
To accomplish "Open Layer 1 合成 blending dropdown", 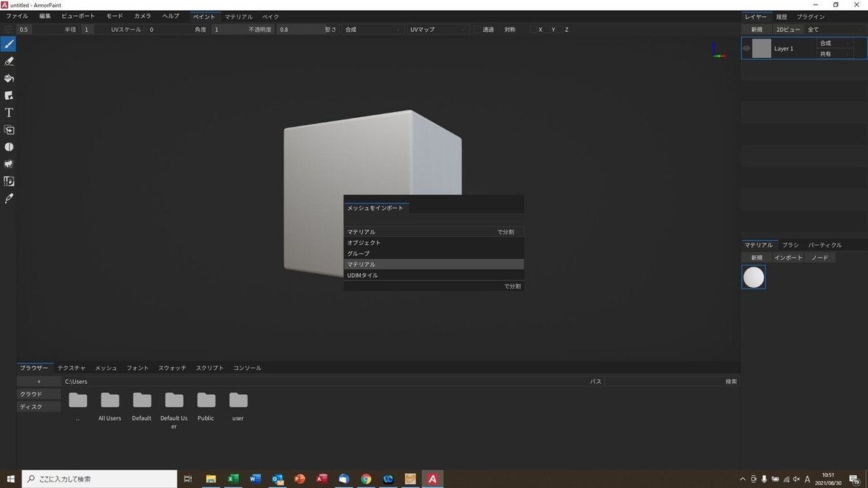I will 835,43.
